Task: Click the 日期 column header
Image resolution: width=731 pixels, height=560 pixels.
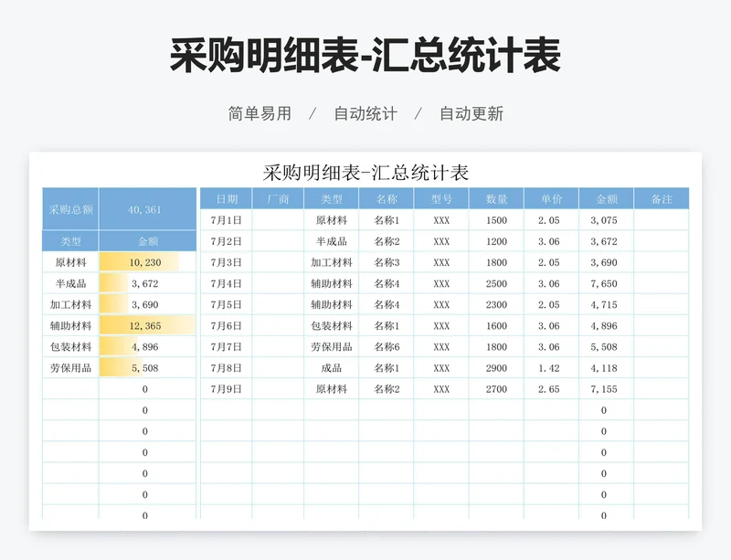Action: pyautogui.click(x=226, y=198)
